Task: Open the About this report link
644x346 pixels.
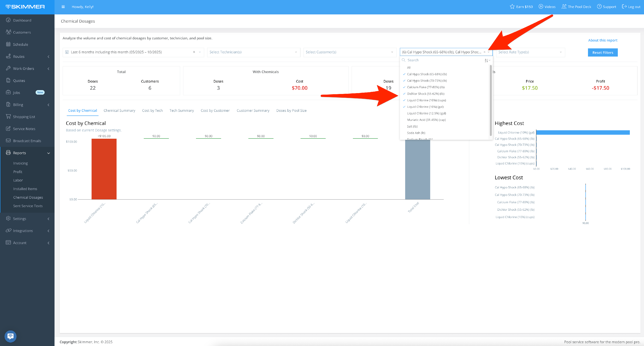Action: pos(603,40)
